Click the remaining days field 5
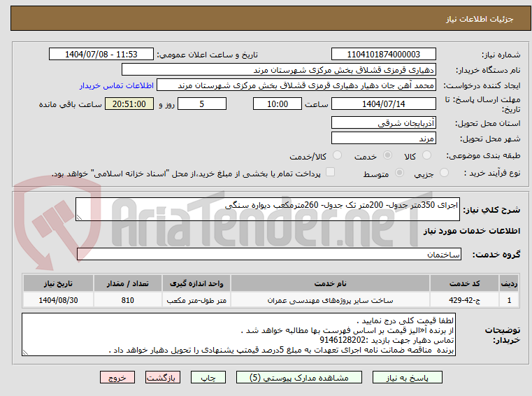Image resolution: width=532 pixels, height=396 pixels. click(202, 104)
